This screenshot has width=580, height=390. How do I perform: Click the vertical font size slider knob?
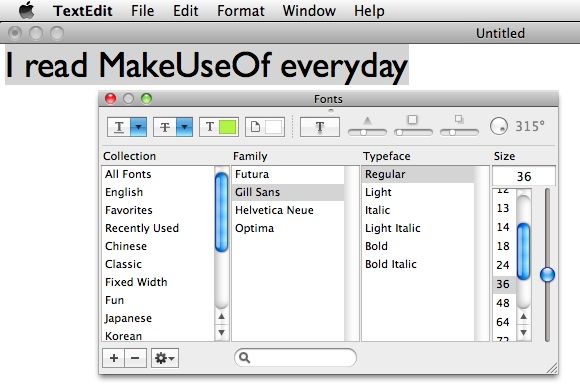click(x=547, y=275)
